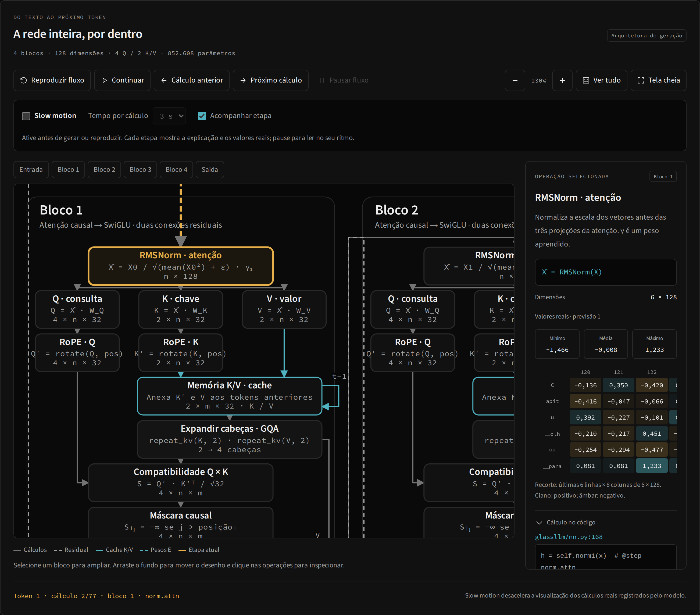This screenshot has height=615, width=700.
Task: Click the left arrow on Cálculo anterior
Action: pos(164,80)
